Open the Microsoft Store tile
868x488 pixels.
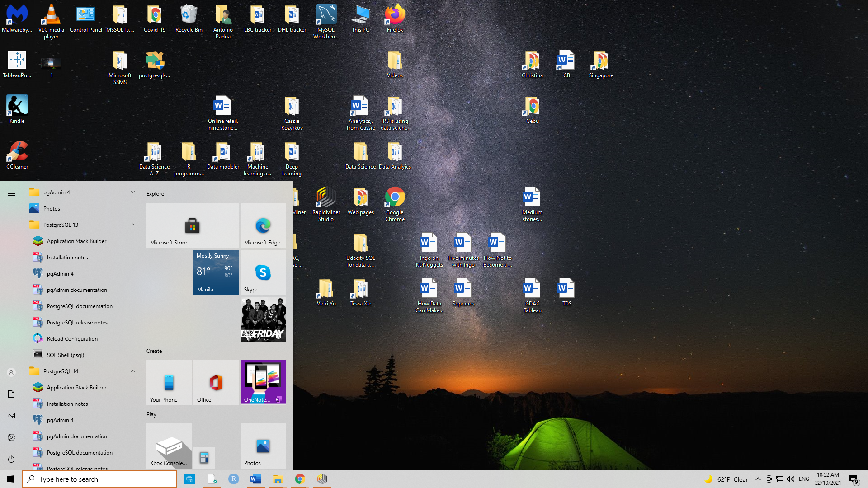[192, 225]
